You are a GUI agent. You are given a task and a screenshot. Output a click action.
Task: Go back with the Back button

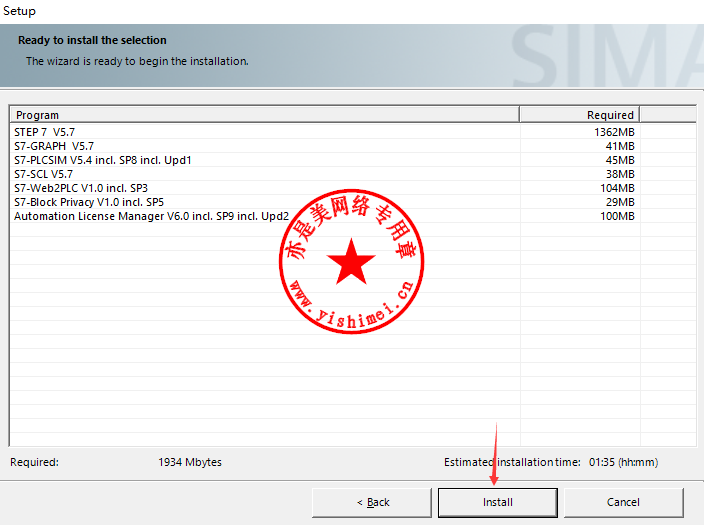tap(372, 502)
